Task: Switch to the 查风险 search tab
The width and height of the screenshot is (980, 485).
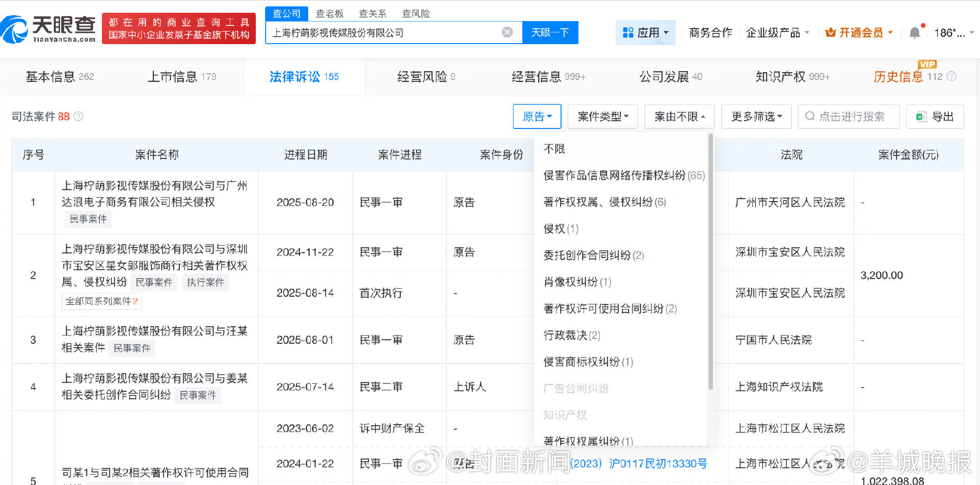Action: (x=416, y=14)
